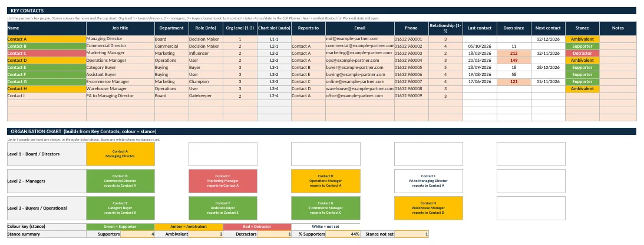Image resolution: width=644 pixels, height=245 pixels.
Task: Click the Green = Supporter colour key
Action: 120,227
